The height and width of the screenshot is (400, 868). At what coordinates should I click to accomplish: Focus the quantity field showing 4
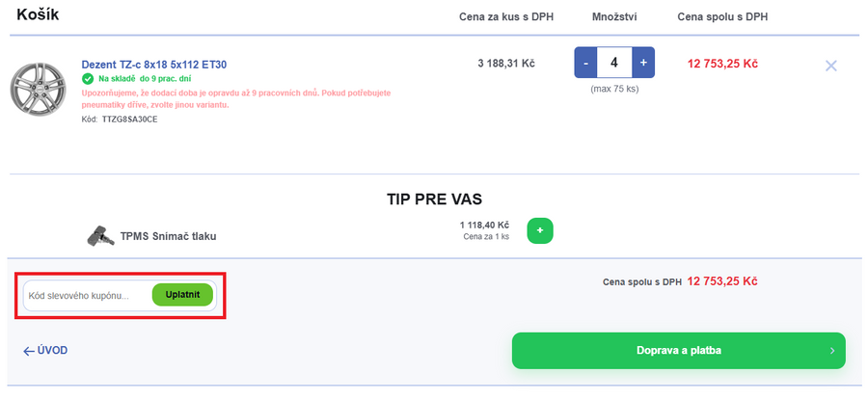pyautogui.click(x=614, y=64)
